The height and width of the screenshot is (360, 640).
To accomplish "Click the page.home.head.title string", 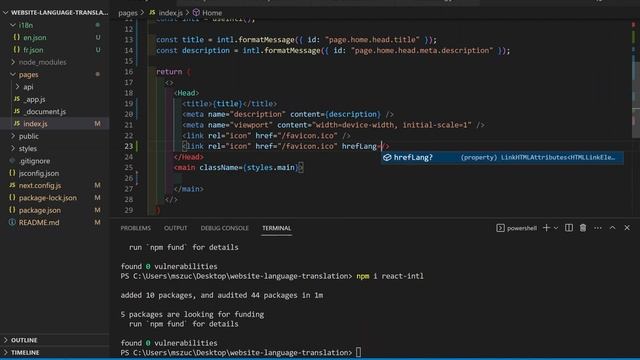I will coord(372,40).
